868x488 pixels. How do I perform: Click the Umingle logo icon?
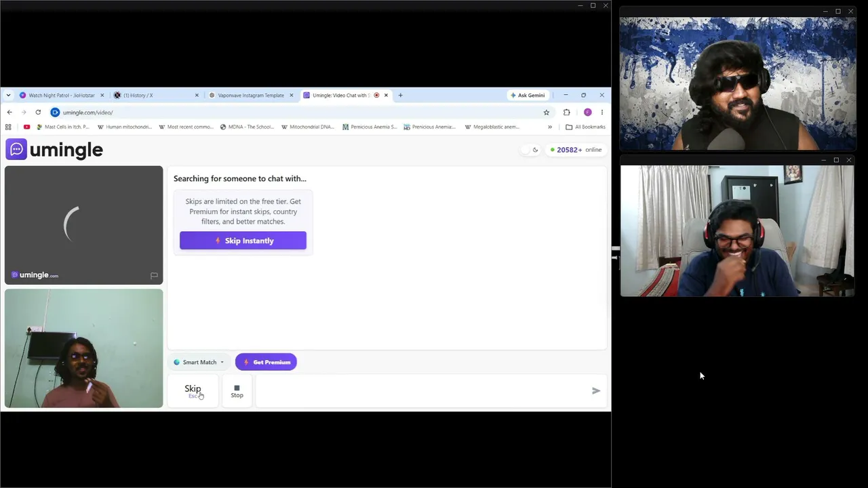coord(16,149)
